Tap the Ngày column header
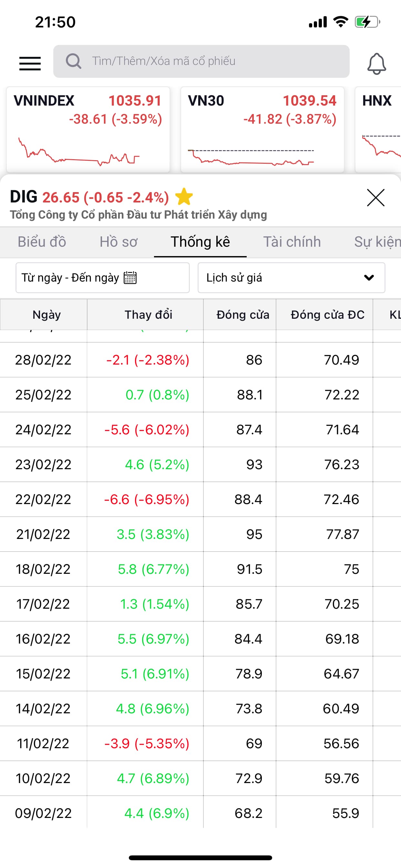Viewport: 401px width, 868px height. 46,315
